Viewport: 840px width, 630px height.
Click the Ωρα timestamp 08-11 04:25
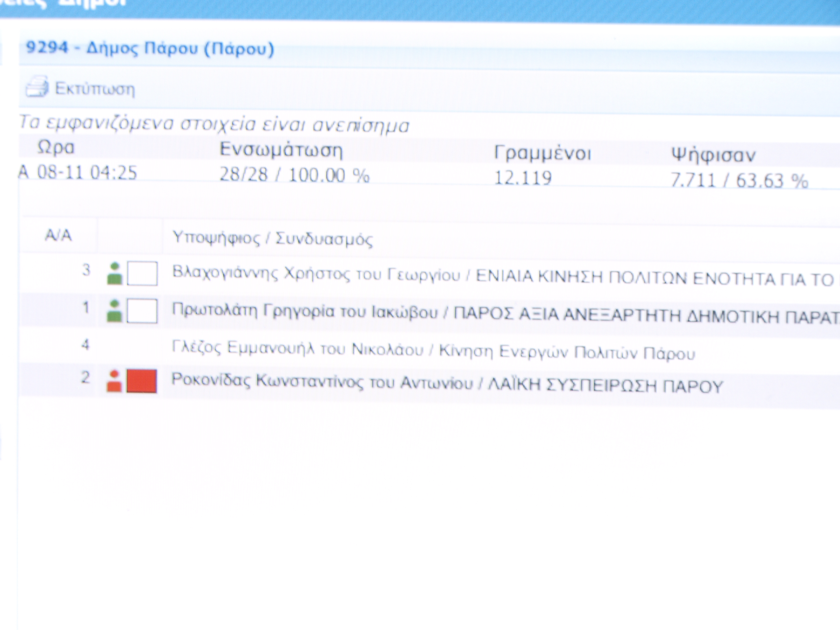(87, 173)
